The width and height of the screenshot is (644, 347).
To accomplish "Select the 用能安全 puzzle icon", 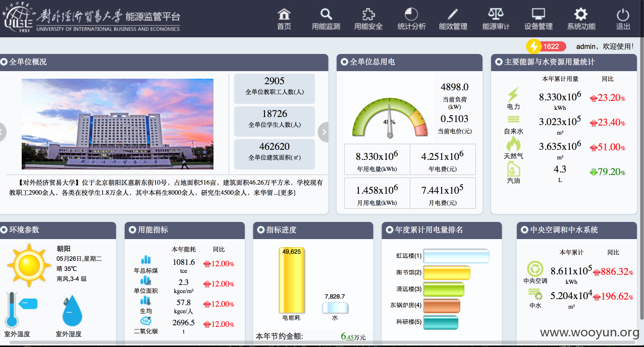I will (368, 14).
